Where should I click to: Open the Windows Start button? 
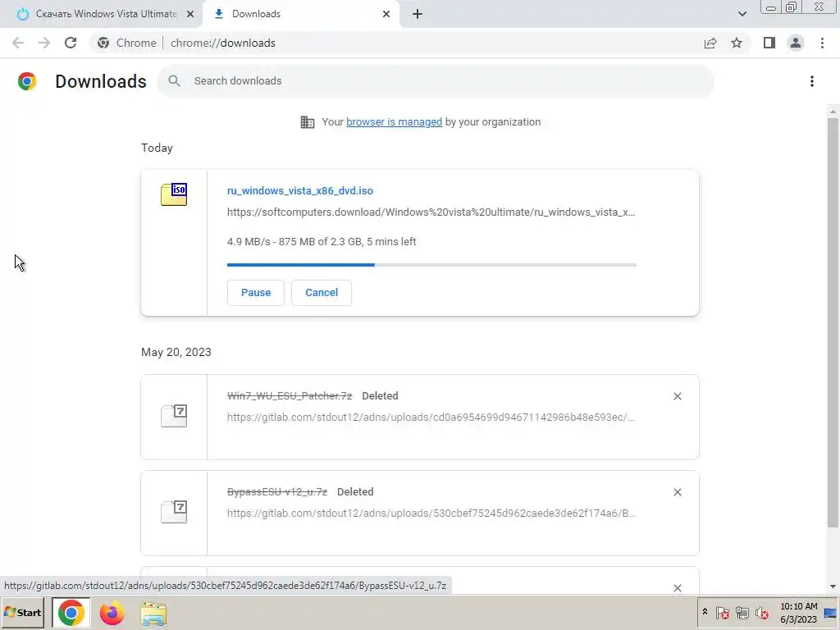(22, 613)
